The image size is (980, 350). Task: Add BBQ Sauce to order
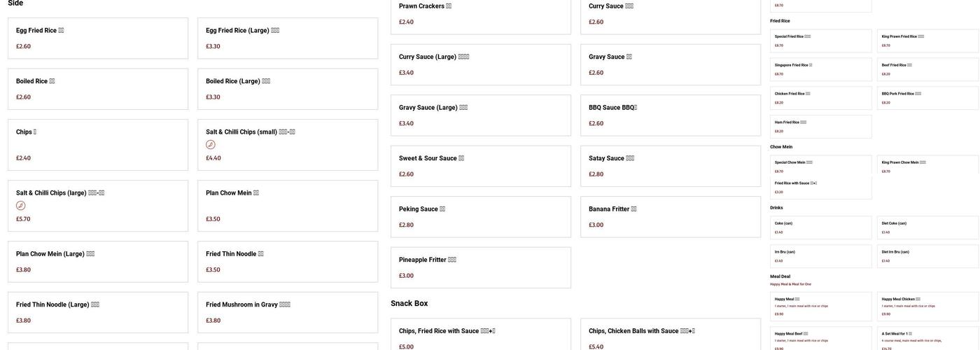pyautogui.click(x=670, y=115)
